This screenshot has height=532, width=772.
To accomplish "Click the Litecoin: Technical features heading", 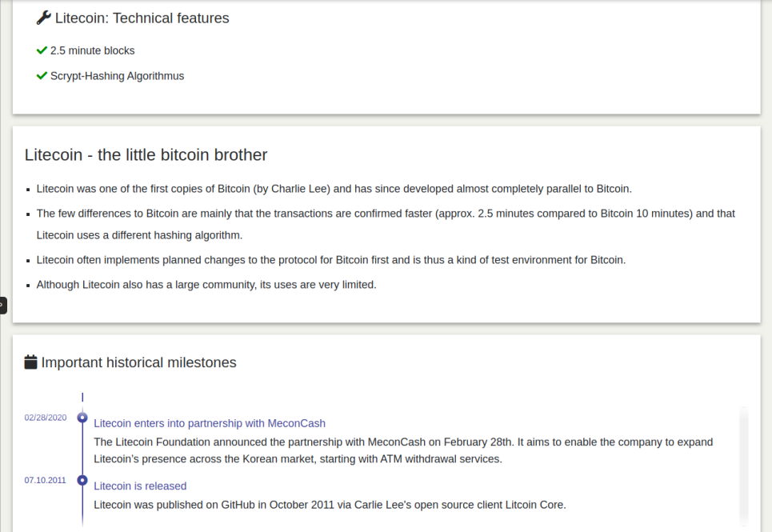I will click(x=142, y=18).
